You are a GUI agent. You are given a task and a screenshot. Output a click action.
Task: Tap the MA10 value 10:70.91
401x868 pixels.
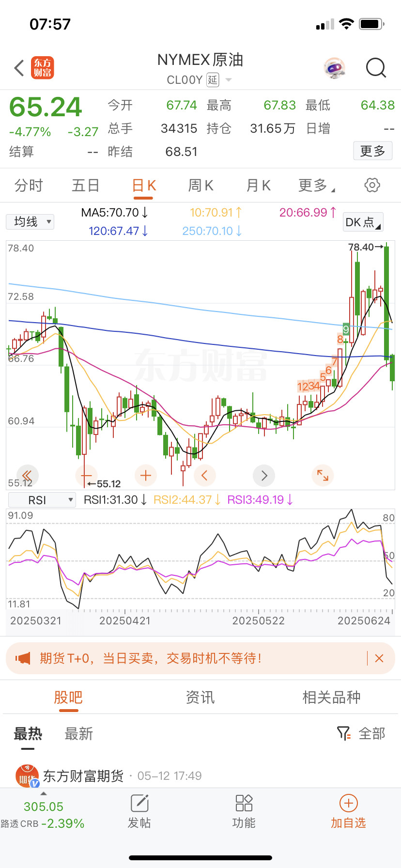click(216, 213)
